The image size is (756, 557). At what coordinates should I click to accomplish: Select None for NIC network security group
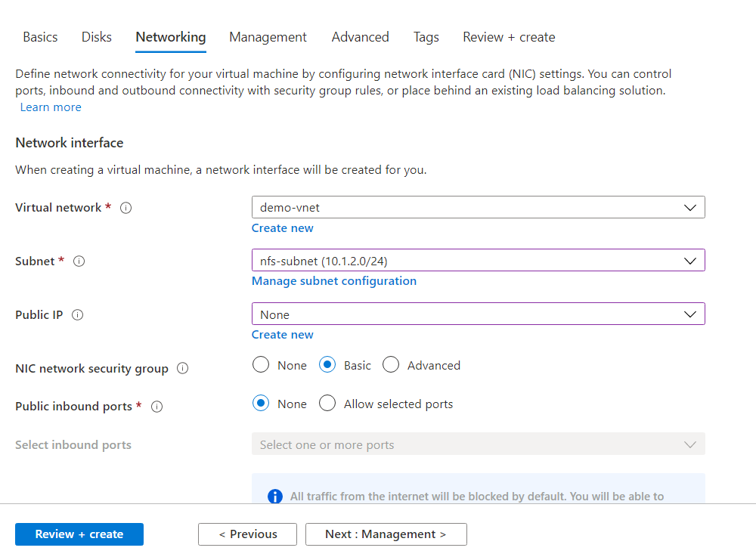[x=261, y=365]
